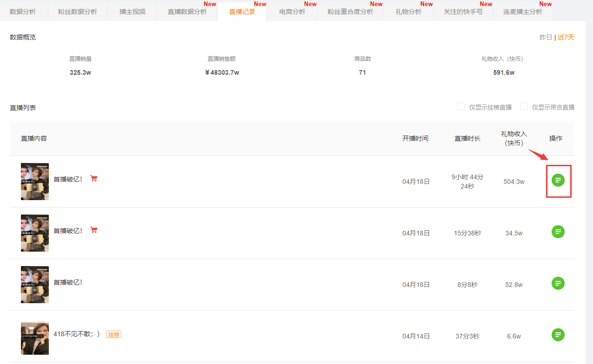Click gift income 6.6w cell
Viewport: 593px width, 364px height.
pyautogui.click(x=514, y=336)
